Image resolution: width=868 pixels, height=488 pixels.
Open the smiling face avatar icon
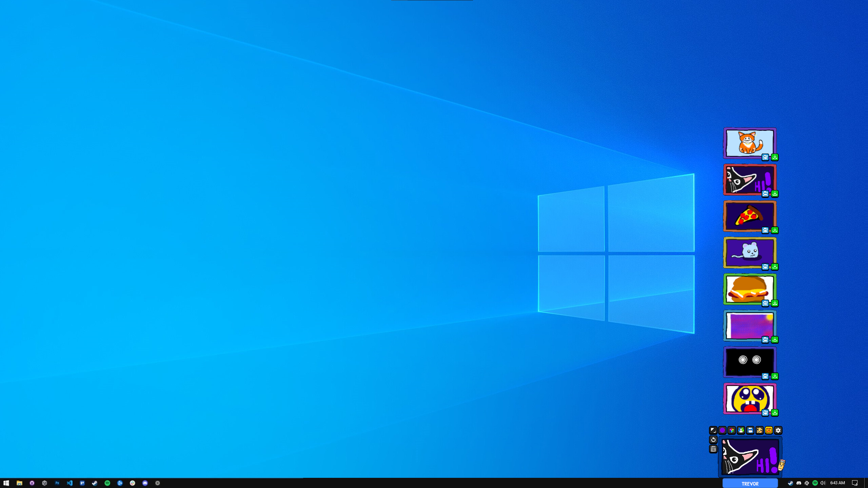(759, 430)
